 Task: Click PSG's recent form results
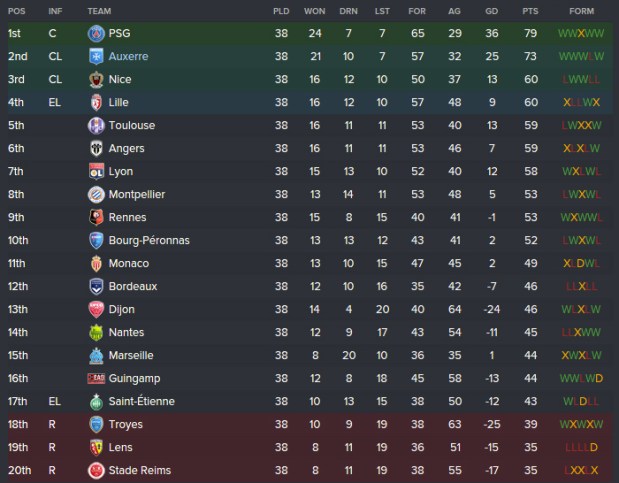coord(581,34)
